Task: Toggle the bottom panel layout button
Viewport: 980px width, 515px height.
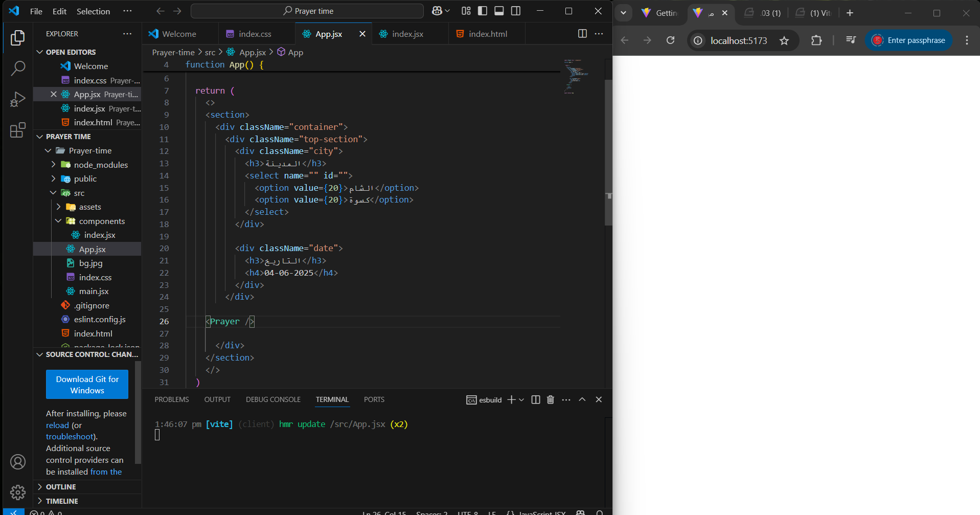Action: 499,11
